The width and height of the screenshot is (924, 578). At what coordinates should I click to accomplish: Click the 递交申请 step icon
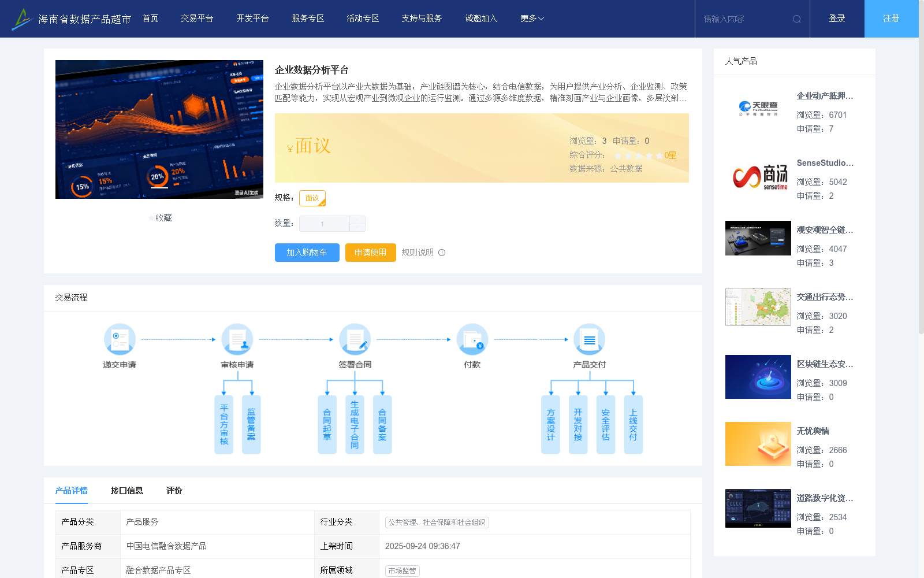tap(120, 339)
